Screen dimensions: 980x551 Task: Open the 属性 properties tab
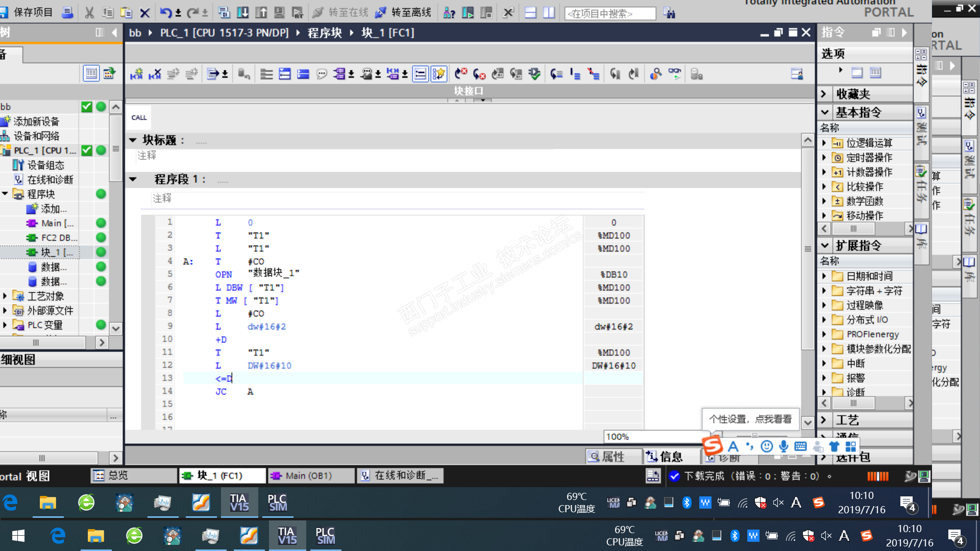coord(607,457)
